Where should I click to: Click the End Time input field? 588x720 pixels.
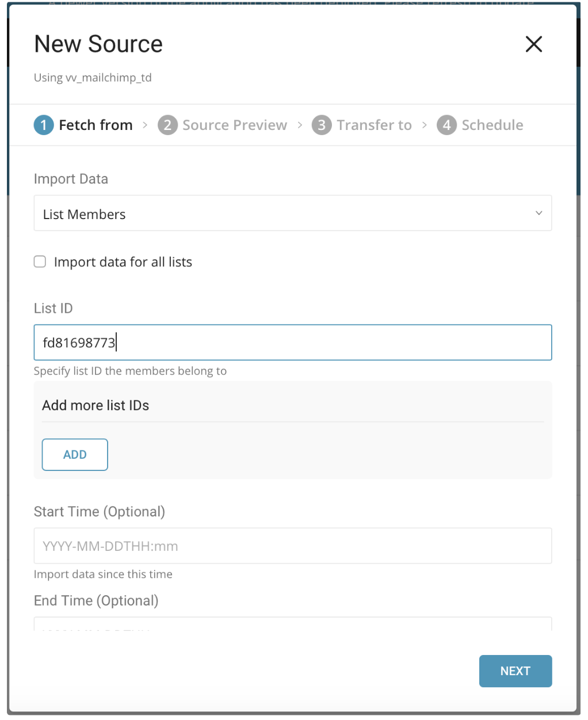point(292,625)
